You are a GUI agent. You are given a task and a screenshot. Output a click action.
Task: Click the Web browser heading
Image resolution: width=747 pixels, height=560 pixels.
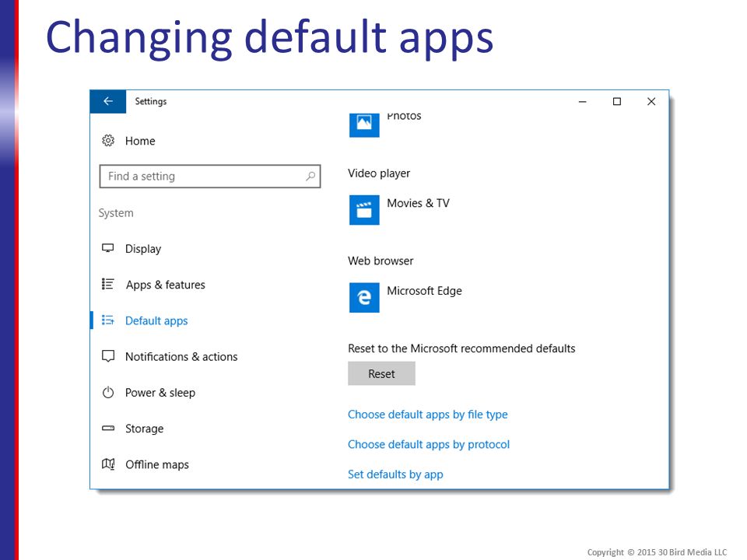[x=381, y=261]
